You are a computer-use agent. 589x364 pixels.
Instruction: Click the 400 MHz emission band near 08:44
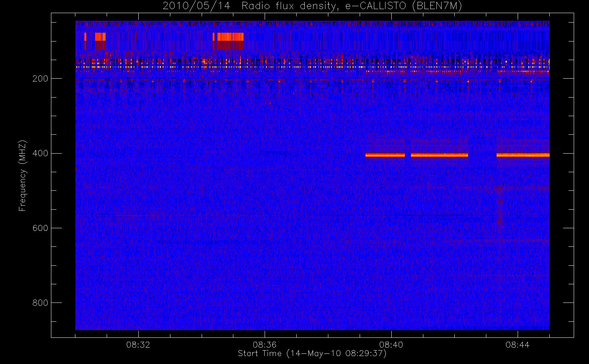pos(523,155)
